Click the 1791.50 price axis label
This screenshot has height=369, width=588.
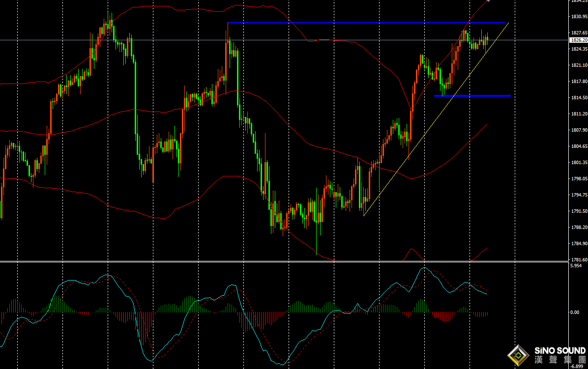579,211
